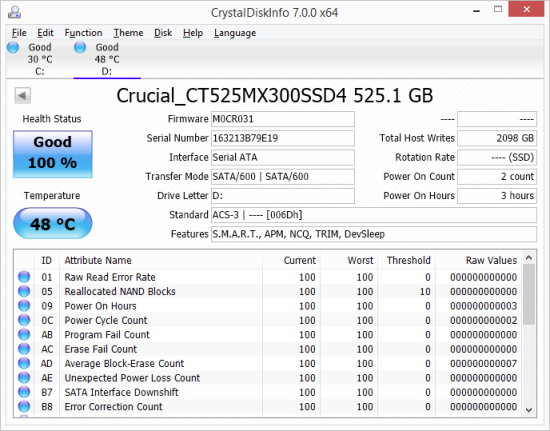Click the scroll down arrow in attribute list
This screenshot has width=550, height=431.
pyautogui.click(x=529, y=410)
